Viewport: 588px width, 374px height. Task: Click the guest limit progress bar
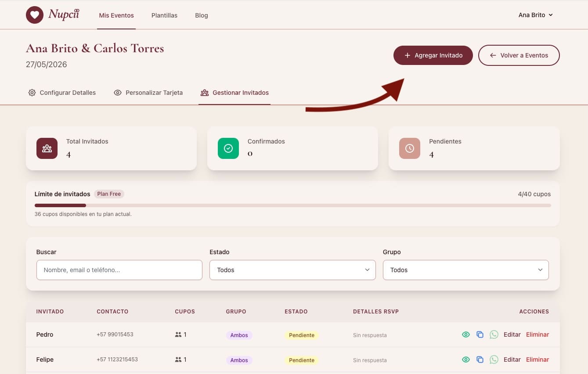(292, 205)
